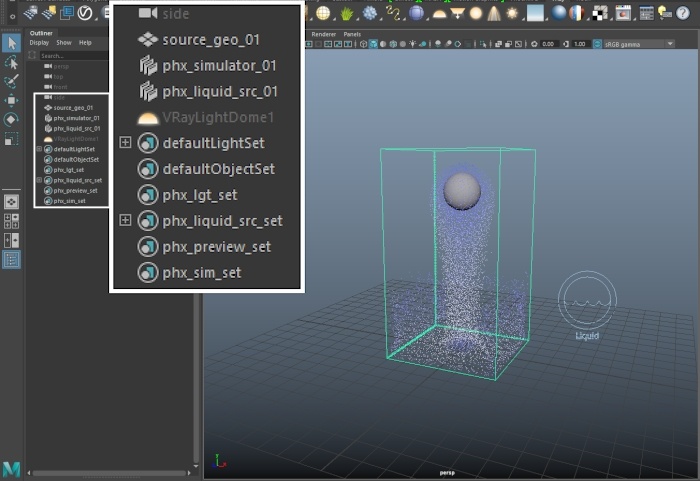Viewport: 700px width, 481px height.
Task: Click the curvy path shelf icon
Action: (x=393, y=13)
